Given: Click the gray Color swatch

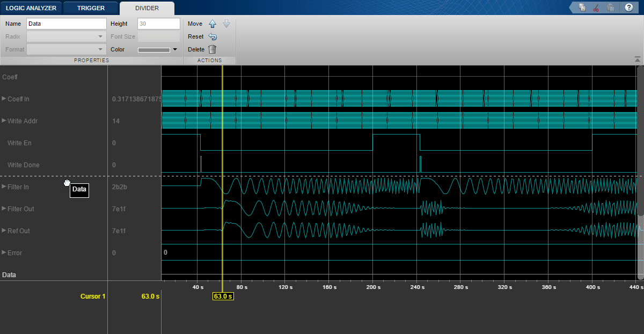Looking at the screenshot, I should click(154, 49).
